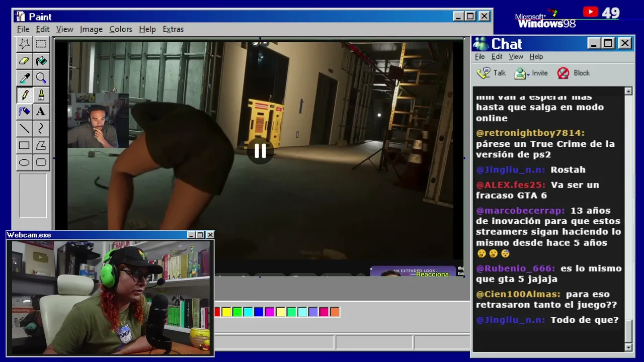Open the Paint View menu
Image resolution: width=644 pixels, height=362 pixels.
[64, 29]
